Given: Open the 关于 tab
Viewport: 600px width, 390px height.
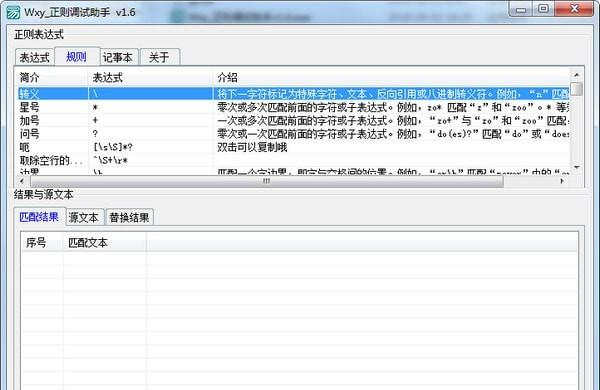Looking at the screenshot, I should coord(160,57).
